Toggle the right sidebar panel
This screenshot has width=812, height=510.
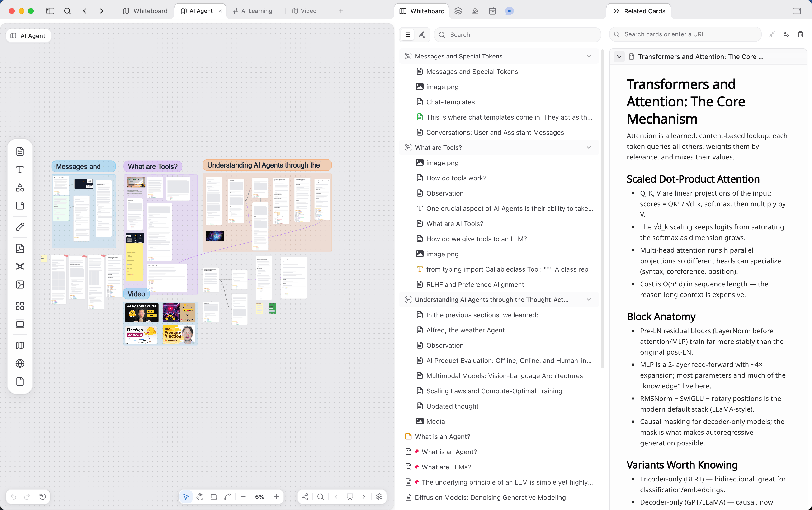[x=797, y=11]
